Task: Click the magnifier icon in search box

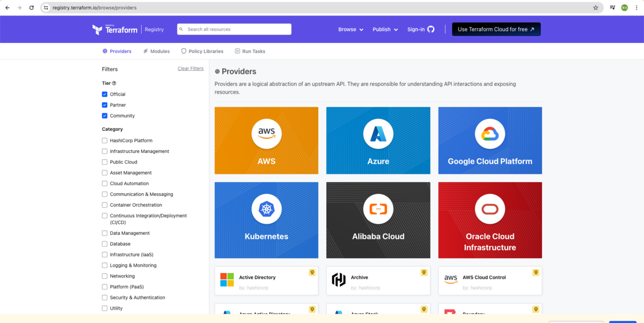Action: [x=182, y=30]
